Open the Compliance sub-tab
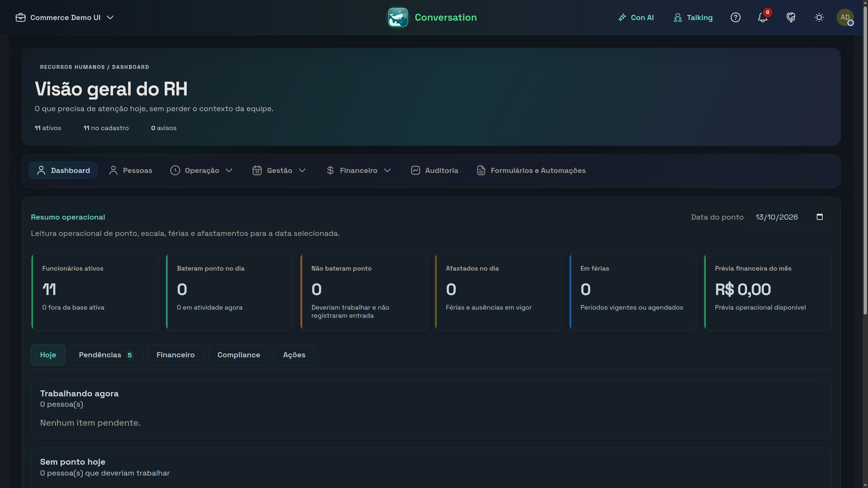Image resolution: width=868 pixels, height=488 pixels. coord(239,355)
